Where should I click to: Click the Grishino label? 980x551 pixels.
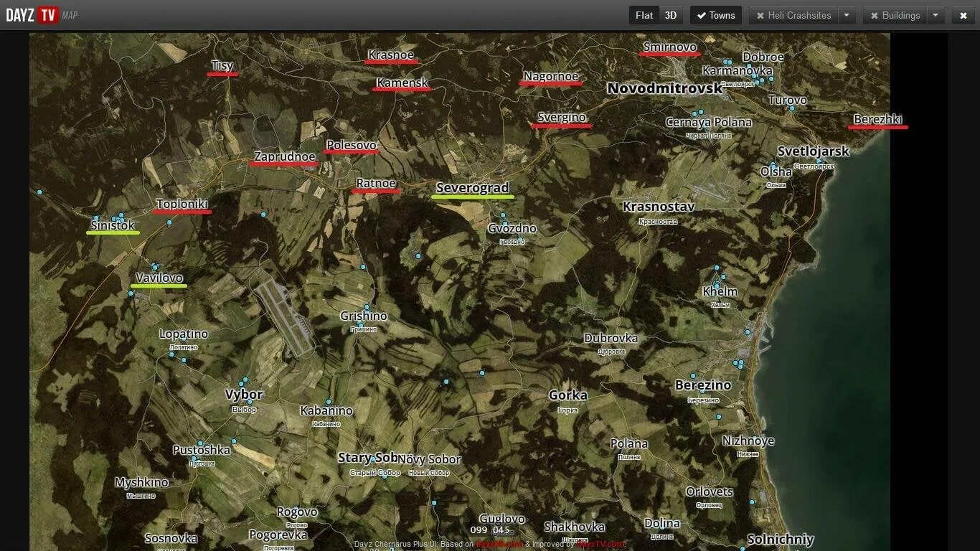pyautogui.click(x=364, y=316)
